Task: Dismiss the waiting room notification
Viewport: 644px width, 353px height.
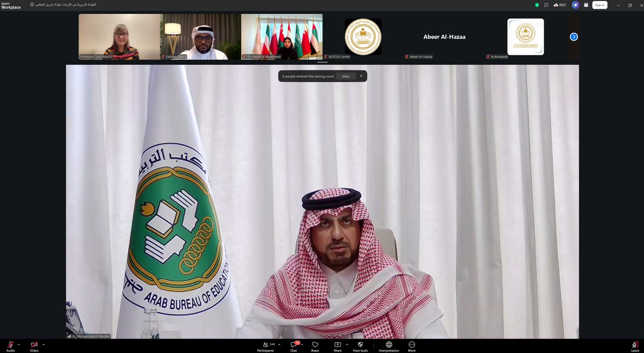Action: 361,76
